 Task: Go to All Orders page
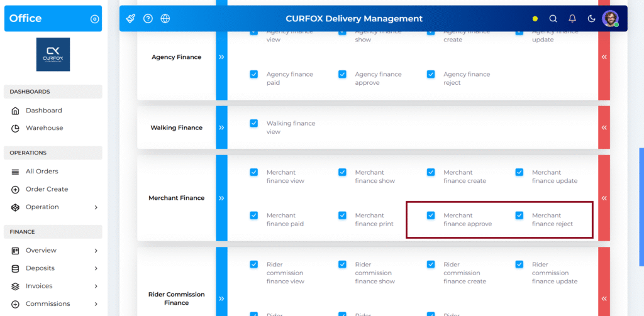(x=42, y=172)
